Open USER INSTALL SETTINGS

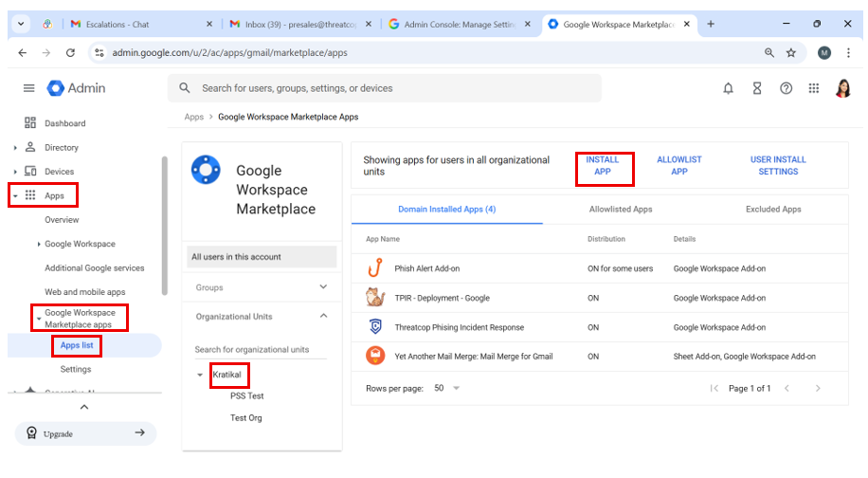click(778, 166)
